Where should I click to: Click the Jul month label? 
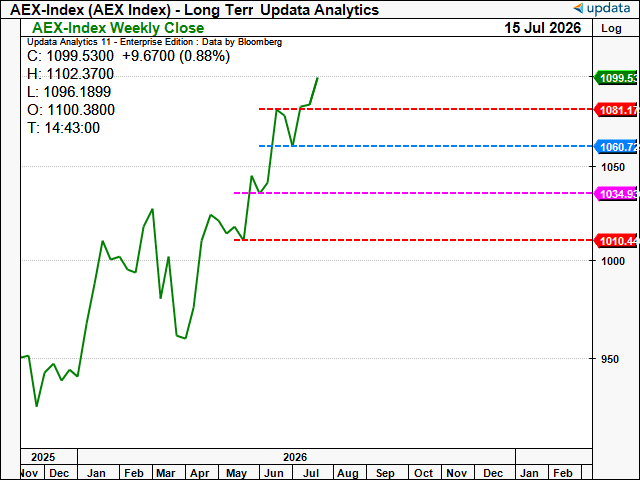point(311,473)
